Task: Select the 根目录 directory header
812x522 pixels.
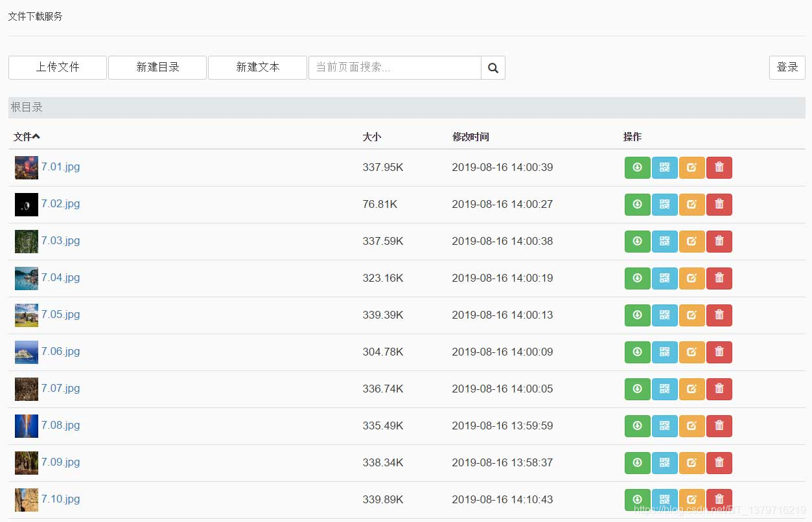Action: click(x=27, y=107)
